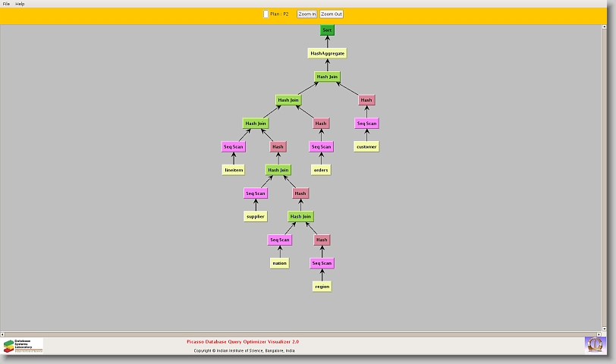Click the nation table node
Image resolution: width=616 pixels, height=364 pixels.
[x=279, y=263]
